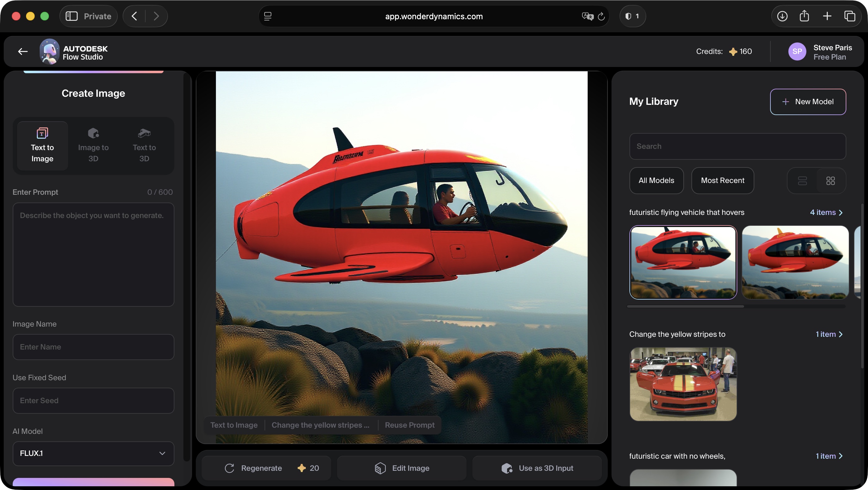Open the striped red car thumbnail

tap(683, 384)
